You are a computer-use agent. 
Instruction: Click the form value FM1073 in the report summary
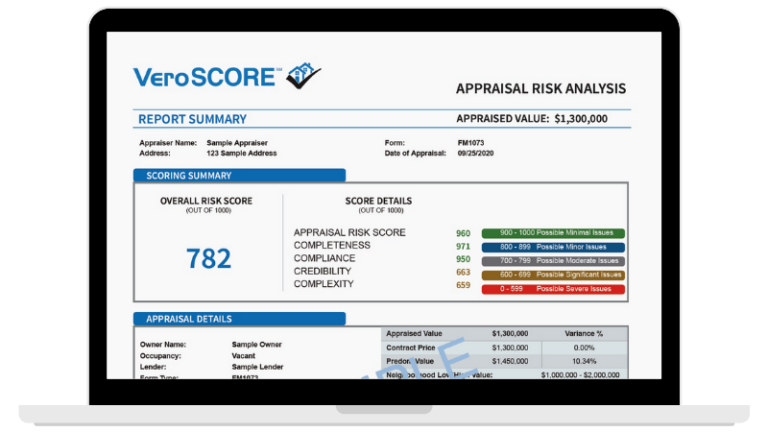tap(471, 143)
